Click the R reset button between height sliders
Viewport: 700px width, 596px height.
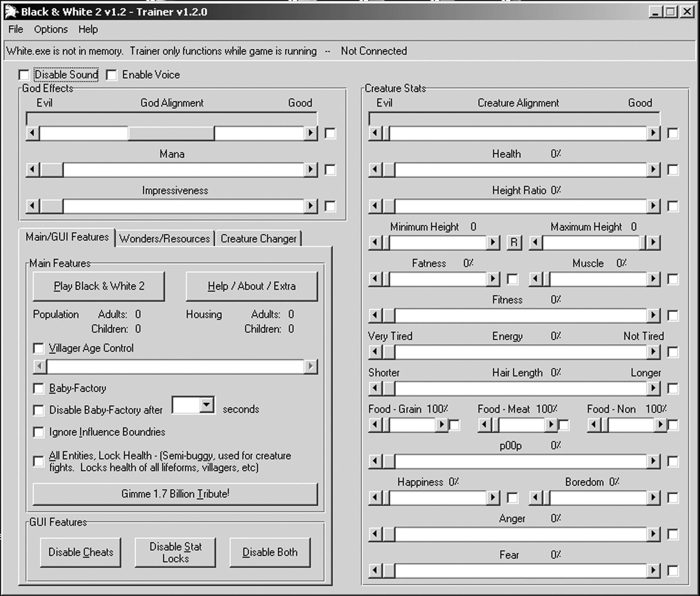point(514,242)
